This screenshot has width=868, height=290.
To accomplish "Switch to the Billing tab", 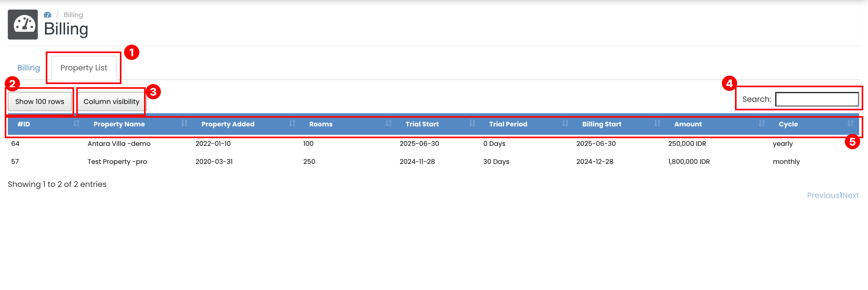I will pyautogui.click(x=29, y=68).
